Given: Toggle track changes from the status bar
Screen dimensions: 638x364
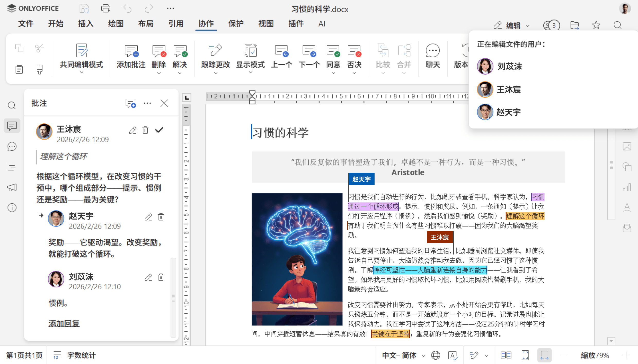Looking at the screenshot, I should (x=474, y=355).
